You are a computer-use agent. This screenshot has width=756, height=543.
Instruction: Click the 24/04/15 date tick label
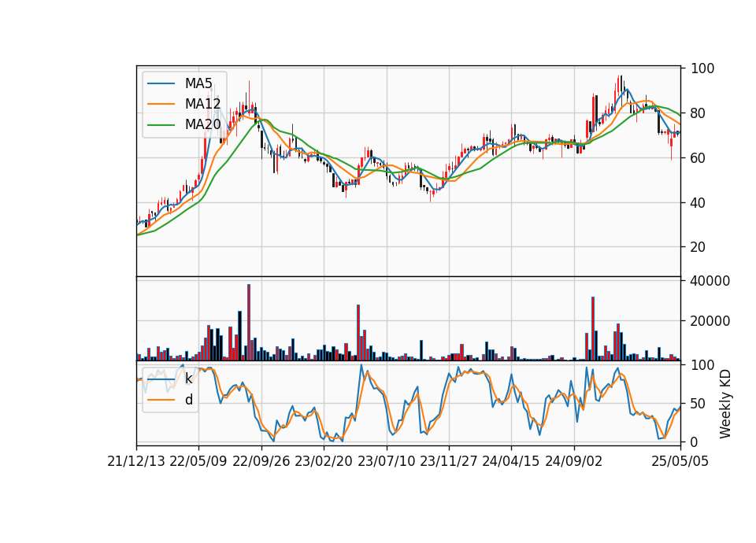(x=511, y=462)
